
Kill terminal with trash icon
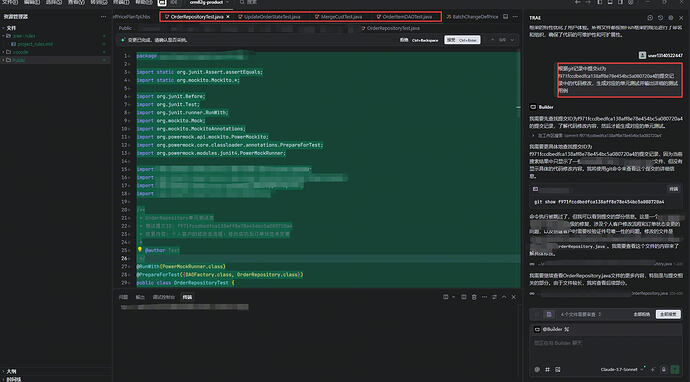click(474, 297)
